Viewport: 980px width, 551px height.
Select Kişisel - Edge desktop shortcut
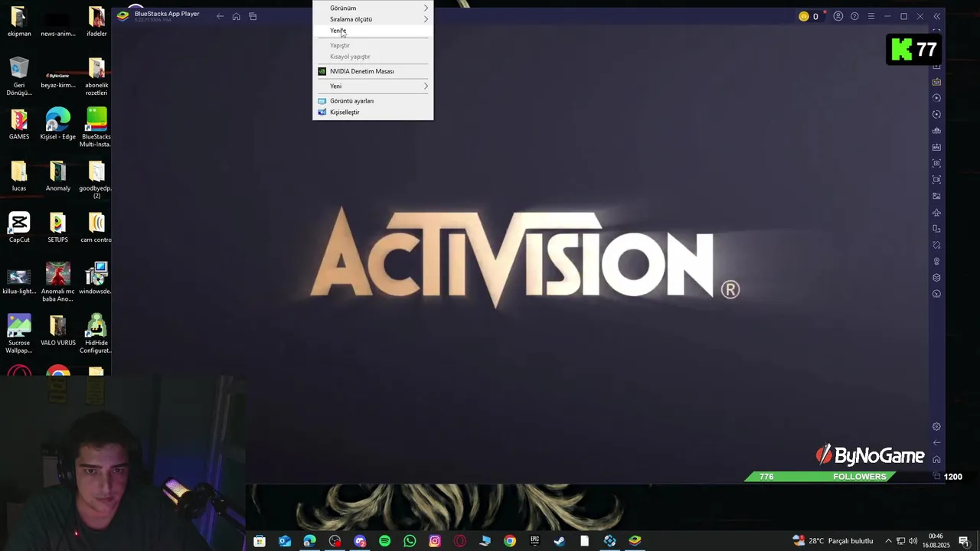(57, 125)
